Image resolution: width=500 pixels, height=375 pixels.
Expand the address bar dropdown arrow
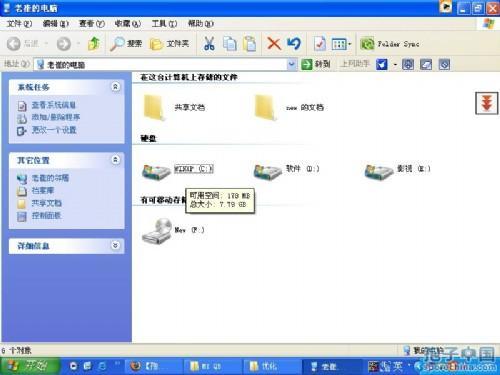pos(292,64)
